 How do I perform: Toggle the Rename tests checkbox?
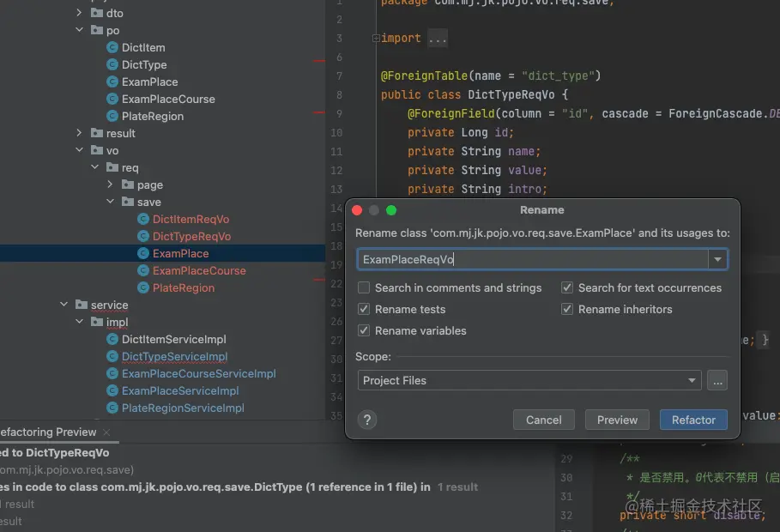[364, 309]
